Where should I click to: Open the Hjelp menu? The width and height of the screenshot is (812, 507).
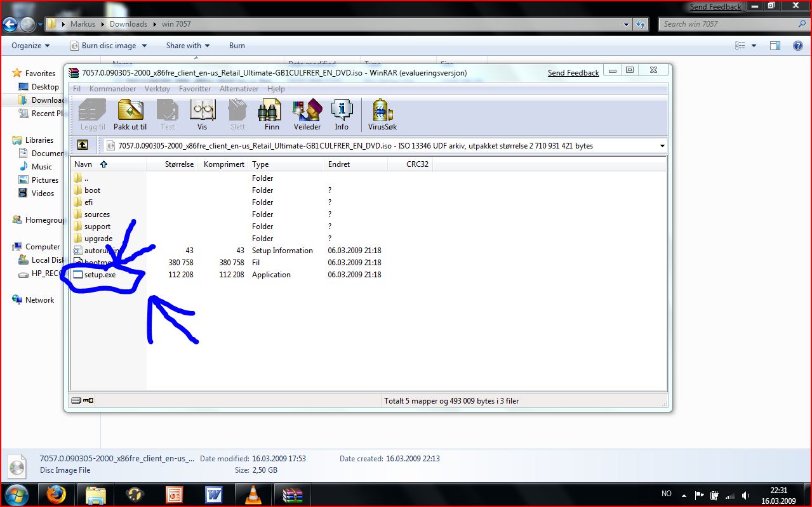[x=276, y=89]
